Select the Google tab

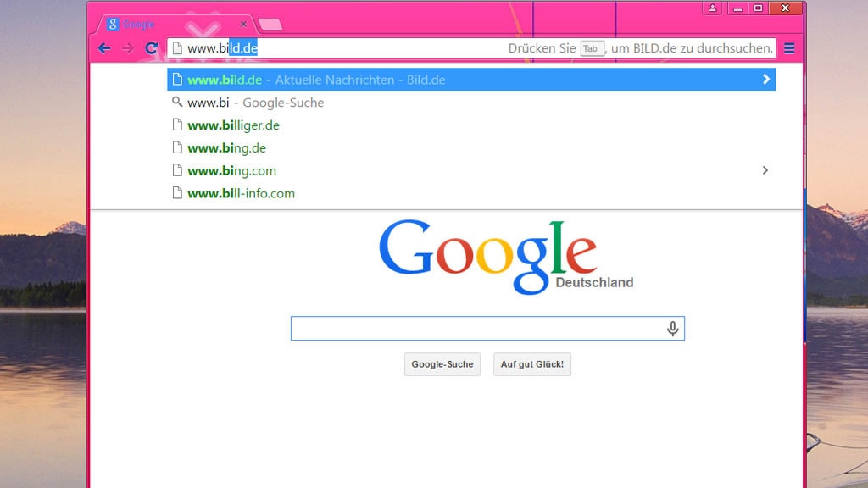coord(175,25)
